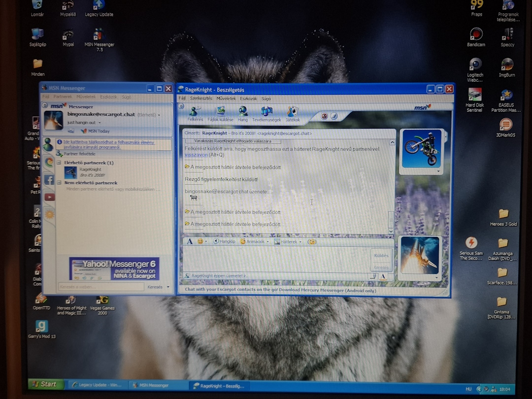Switch to Legacy Update taskbar window
The height and width of the screenshot is (399, 532).
(x=98, y=385)
